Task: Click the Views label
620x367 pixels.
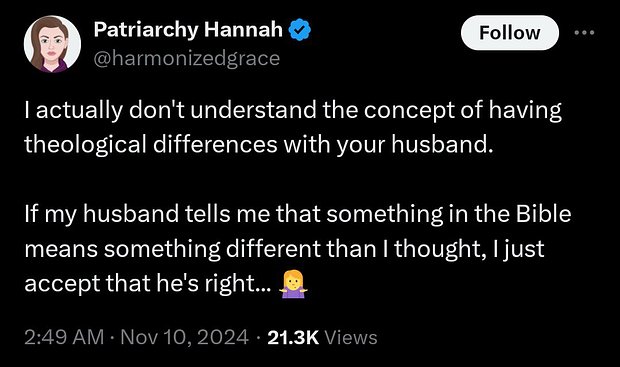Action: [351, 337]
